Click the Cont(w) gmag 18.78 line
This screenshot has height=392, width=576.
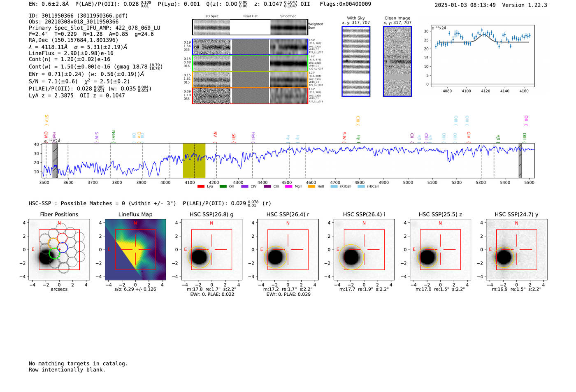[x=95, y=66]
